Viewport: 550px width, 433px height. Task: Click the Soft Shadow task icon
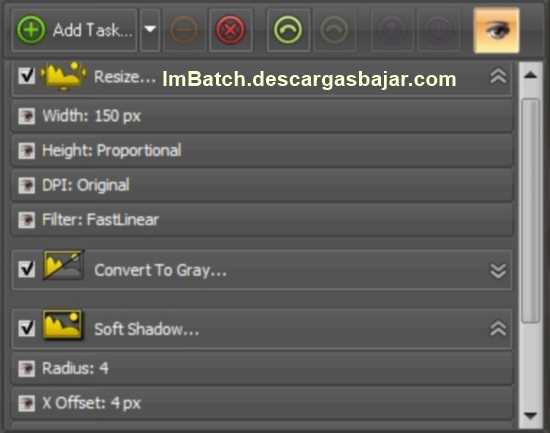pyautogui.click(x=62, y=325)
